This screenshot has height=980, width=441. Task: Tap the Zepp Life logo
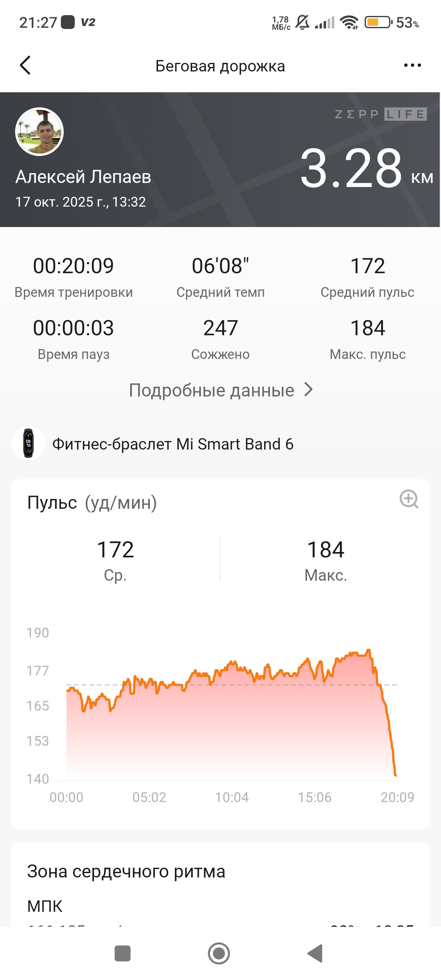click(381, 114)
